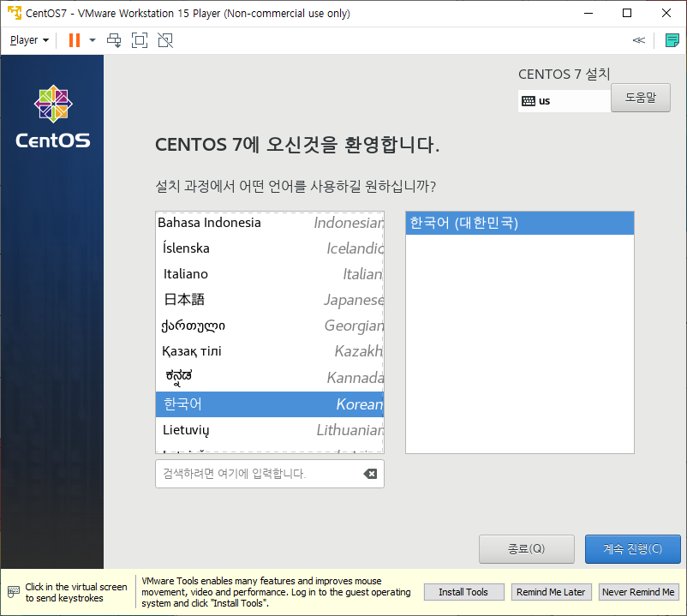Click Never Remind Me button
This screenshot has height=616, width=687.
tap(638, 592)
